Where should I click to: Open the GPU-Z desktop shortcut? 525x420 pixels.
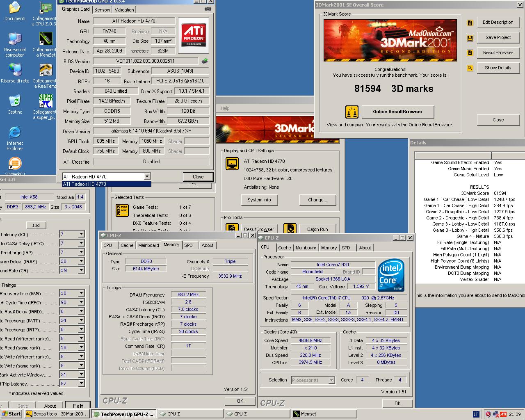coord(45,14)
